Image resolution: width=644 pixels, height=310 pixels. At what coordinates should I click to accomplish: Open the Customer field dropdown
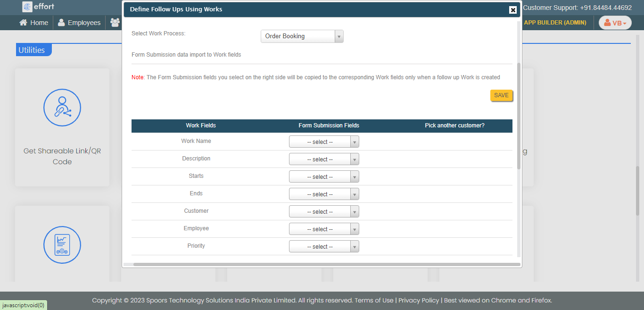click(x=324, y=212)
